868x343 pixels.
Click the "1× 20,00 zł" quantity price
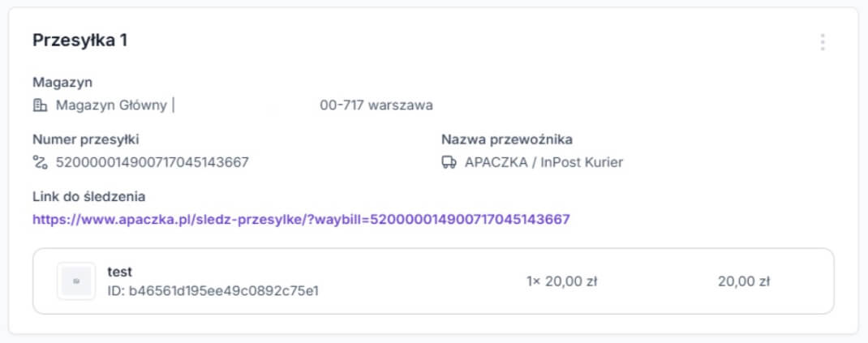click(561, 281)
